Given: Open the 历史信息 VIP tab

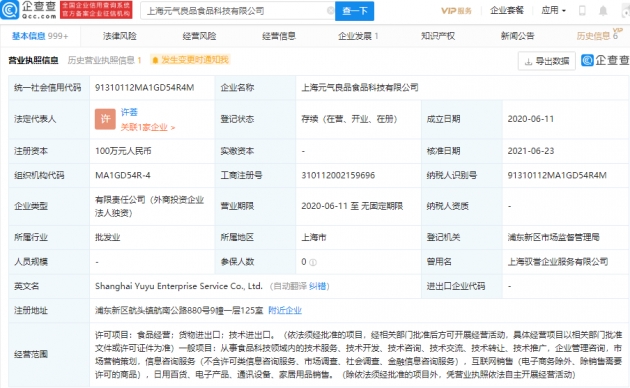Looking at the screenshot, I should pyautogui.click(x=599, y=35).
